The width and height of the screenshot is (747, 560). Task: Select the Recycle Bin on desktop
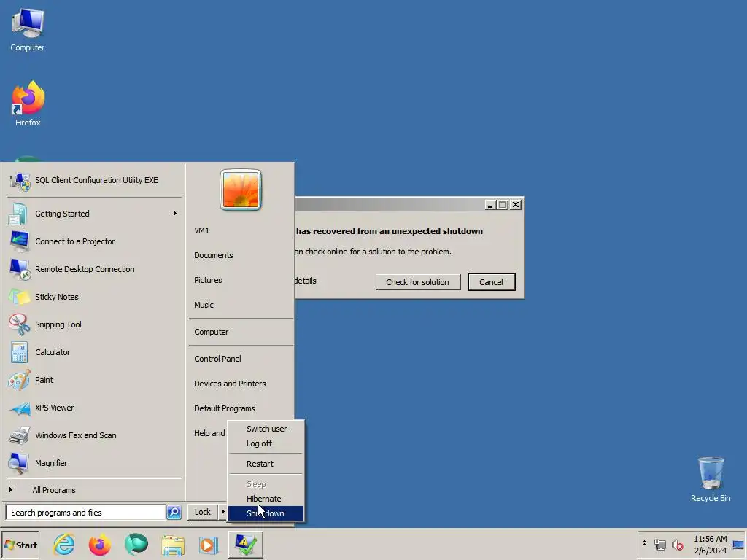[711, 479]
